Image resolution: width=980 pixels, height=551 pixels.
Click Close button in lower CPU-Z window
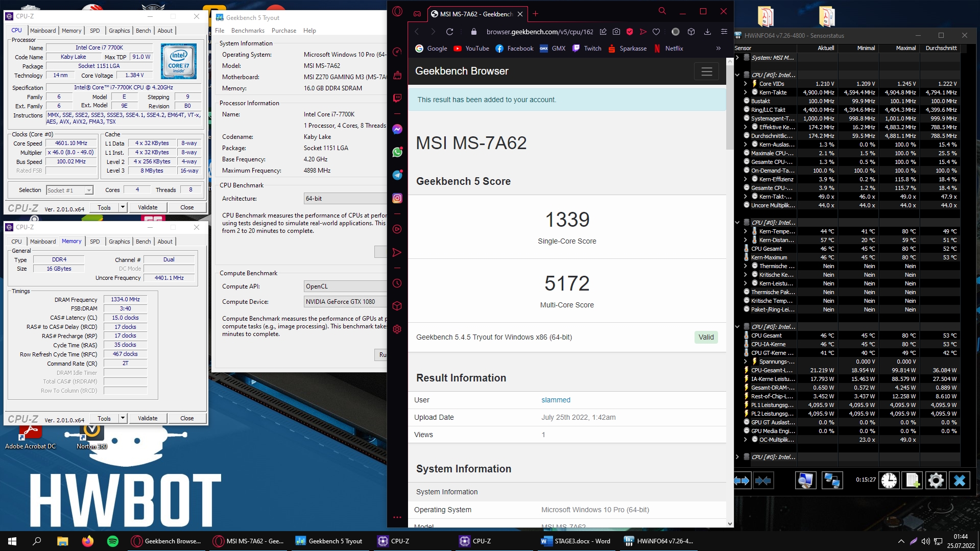pyautogui.click(x=187, y=418)
